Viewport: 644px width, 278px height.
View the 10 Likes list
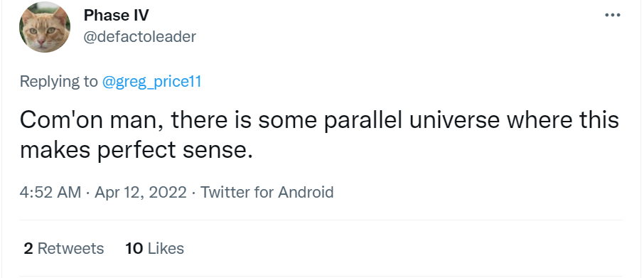pos(155,248)
